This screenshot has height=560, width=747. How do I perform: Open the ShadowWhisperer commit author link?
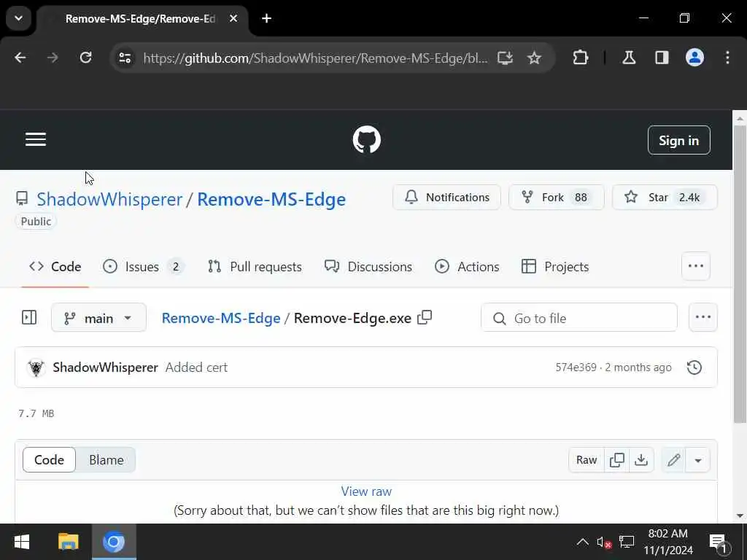click(x=105, y=367)
